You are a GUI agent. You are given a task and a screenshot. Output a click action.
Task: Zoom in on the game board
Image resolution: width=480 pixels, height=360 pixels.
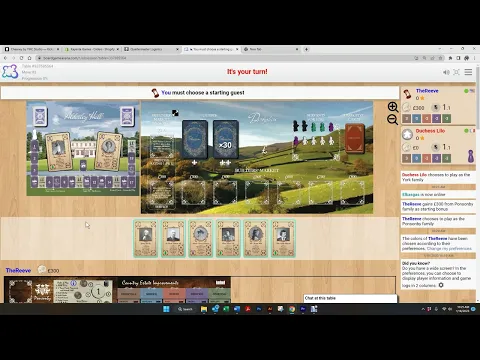(x=393, y=107)
